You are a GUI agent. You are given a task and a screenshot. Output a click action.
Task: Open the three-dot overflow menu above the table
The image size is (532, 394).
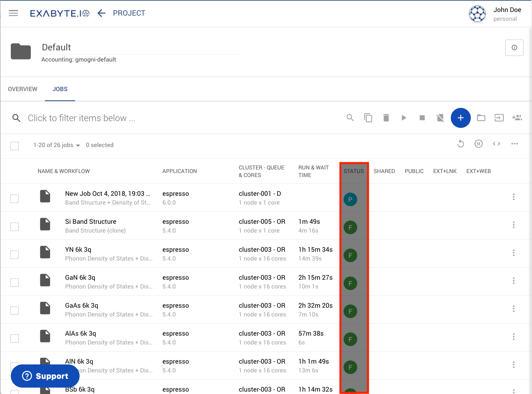[x=514, y=143]
